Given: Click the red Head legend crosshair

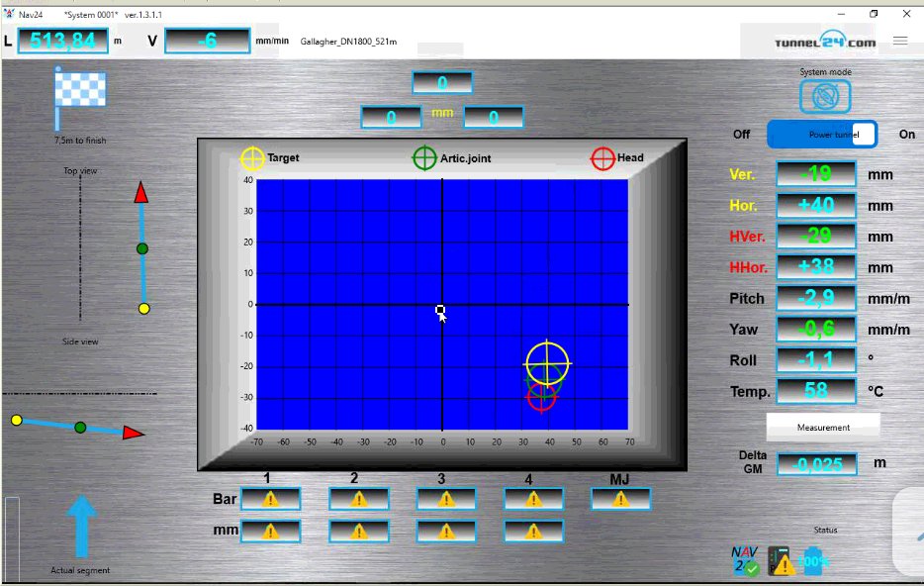Looking at the screenshot, I should click(x=602, y=158).
